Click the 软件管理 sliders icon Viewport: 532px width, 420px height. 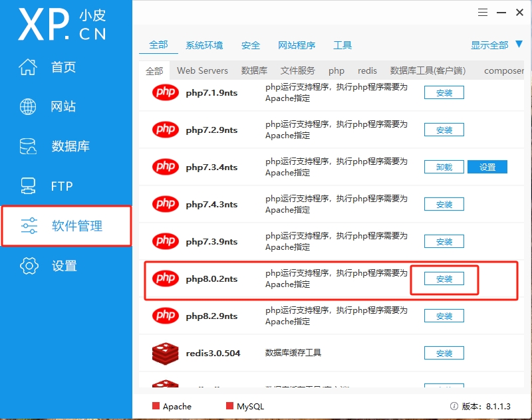29,226
